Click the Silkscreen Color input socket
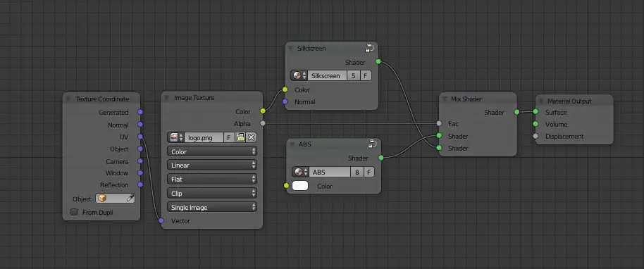Viewport: 644px width, 269px height. click(x=285, y=89)
